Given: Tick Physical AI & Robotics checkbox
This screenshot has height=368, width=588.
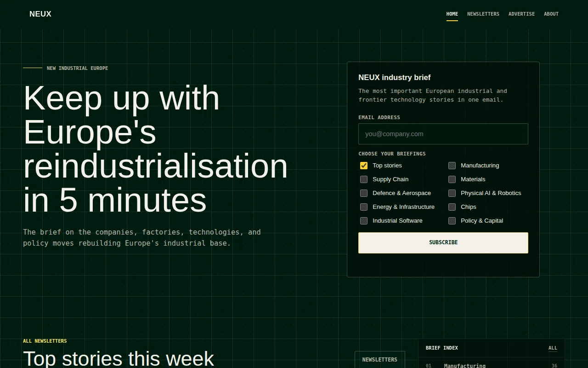Looking at the screenshot, I should 452,193.
